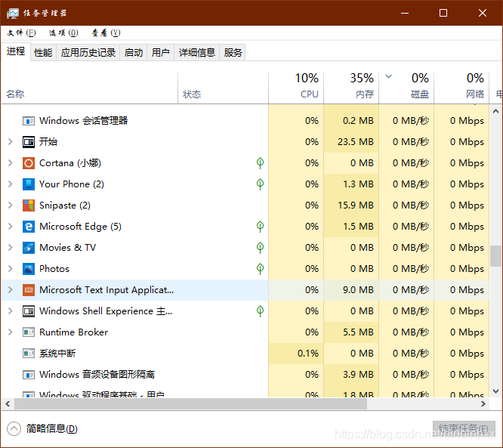This screenshot has height=448, width=503.
Task: Click the Snipaste app icon
Action: (x=29, y=205)
